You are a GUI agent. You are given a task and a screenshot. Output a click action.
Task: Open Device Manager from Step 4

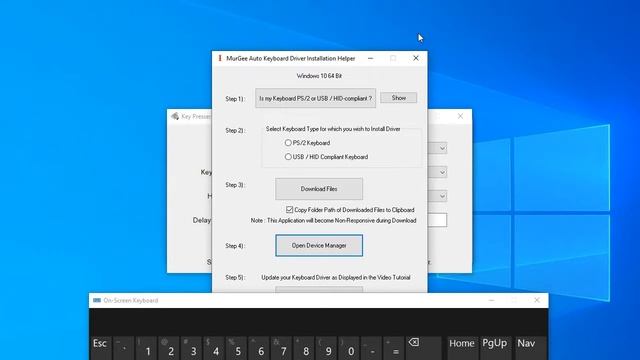point(319,245)
